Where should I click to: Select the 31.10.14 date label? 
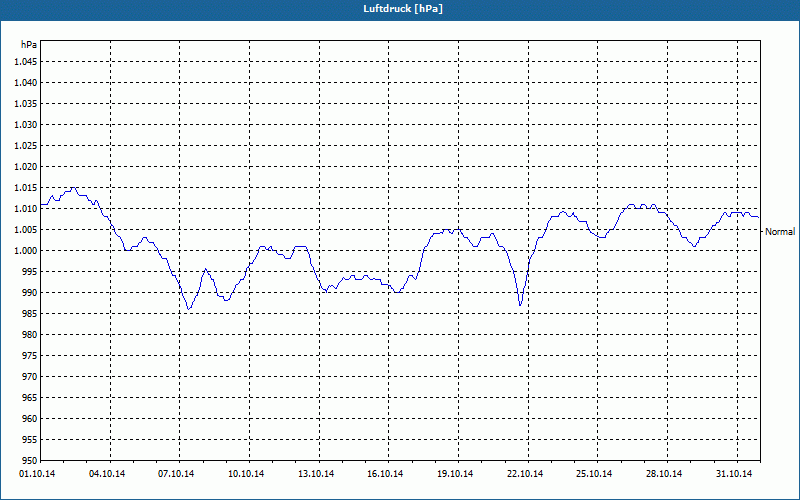tap(734, 474)
